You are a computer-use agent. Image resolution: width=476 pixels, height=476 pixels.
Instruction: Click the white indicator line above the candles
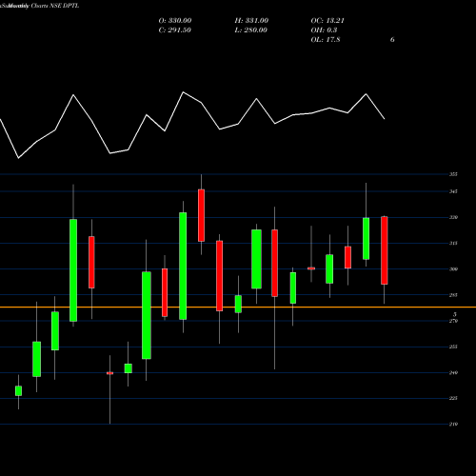click(192, 125)
